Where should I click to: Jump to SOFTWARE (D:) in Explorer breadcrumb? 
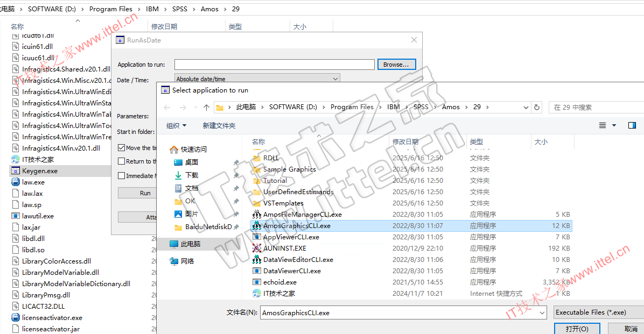point(52,9)
